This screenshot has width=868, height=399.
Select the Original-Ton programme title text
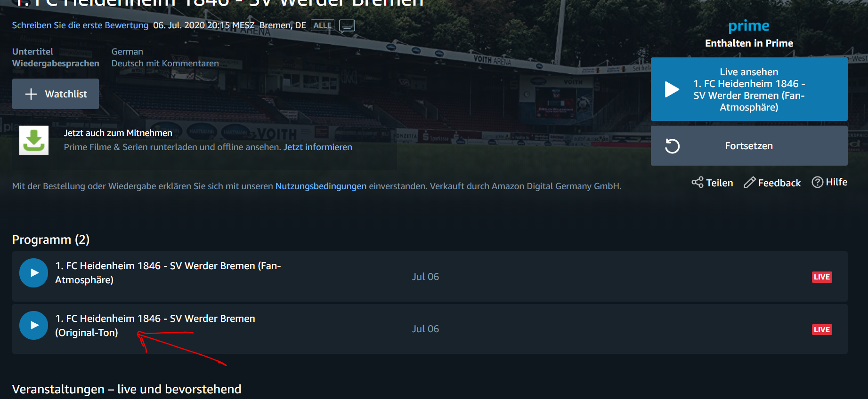(x=155, y=326)
